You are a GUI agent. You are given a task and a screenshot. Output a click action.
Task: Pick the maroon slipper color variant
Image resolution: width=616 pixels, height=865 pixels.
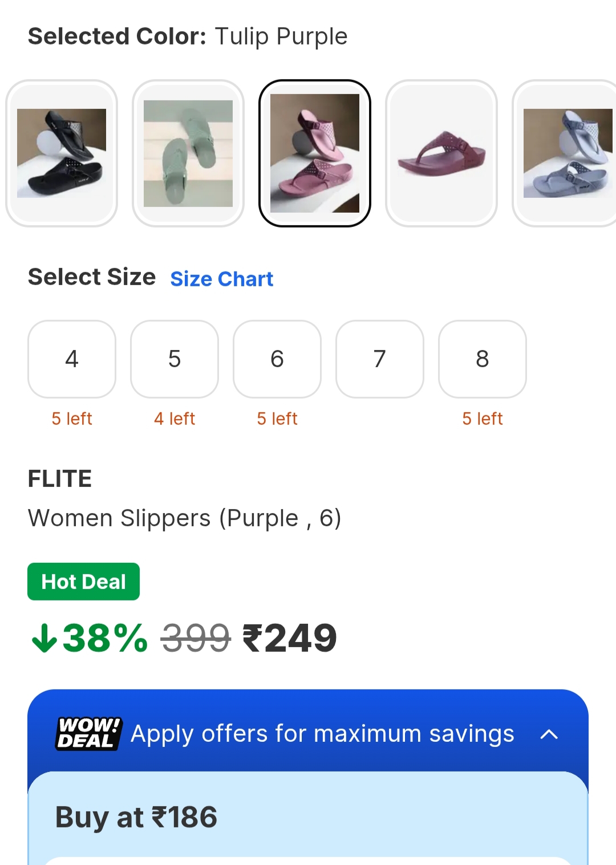tap(441, 153)
